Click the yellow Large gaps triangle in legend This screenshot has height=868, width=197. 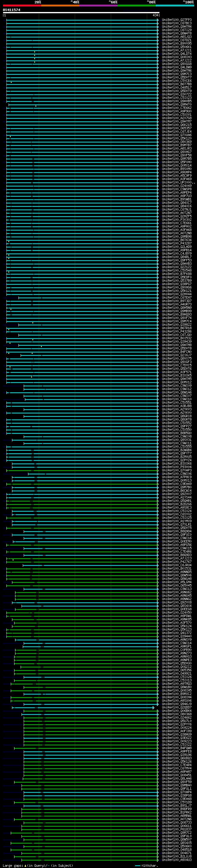pos(25,866)
